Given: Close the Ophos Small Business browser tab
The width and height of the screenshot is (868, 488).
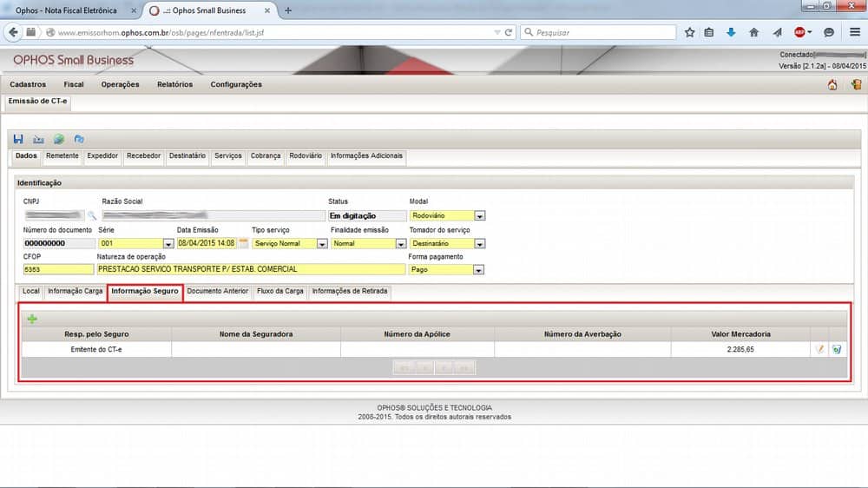Looking at the screenshot, I should pos(267,10).
